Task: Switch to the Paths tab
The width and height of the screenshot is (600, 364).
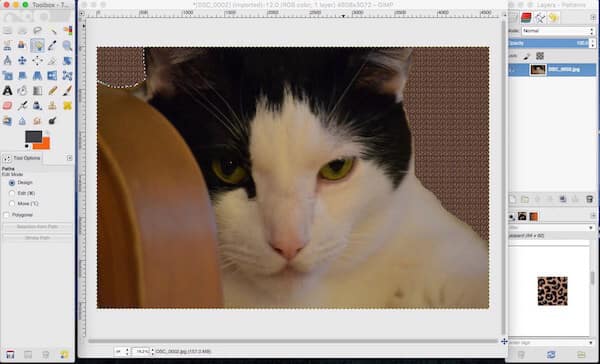Action: point(540,17)
